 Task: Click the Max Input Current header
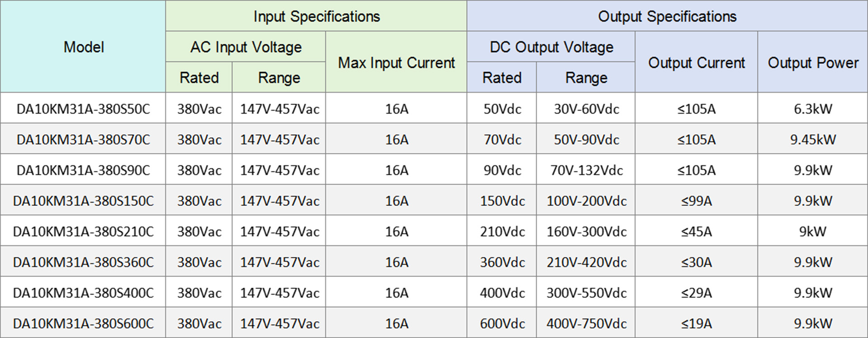(396, 62)
